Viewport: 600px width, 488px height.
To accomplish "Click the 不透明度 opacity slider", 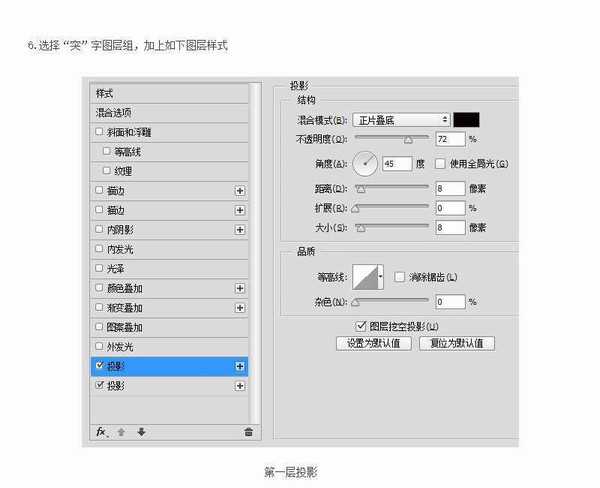I will [x=392, y=138].
